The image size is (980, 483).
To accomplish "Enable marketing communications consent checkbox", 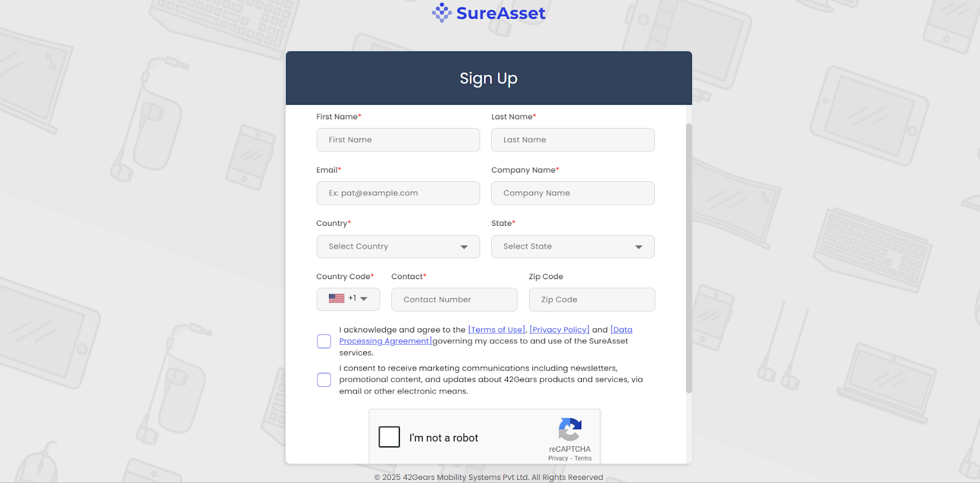I will [324, 380].
